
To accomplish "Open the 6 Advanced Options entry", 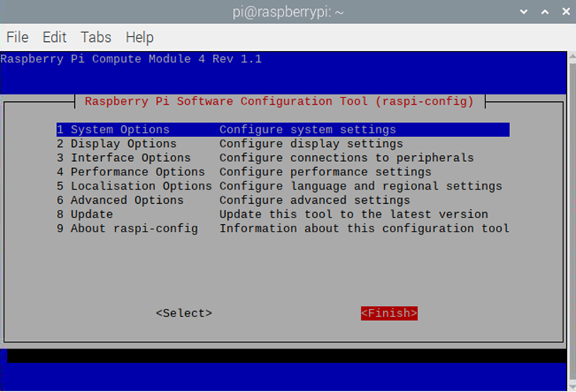I will (x=283, y=200).
